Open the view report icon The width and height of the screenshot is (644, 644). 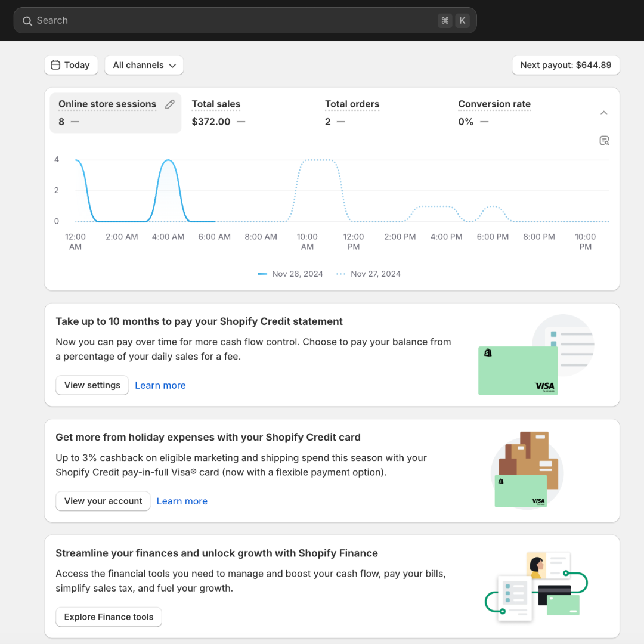(x=604, y=141)
